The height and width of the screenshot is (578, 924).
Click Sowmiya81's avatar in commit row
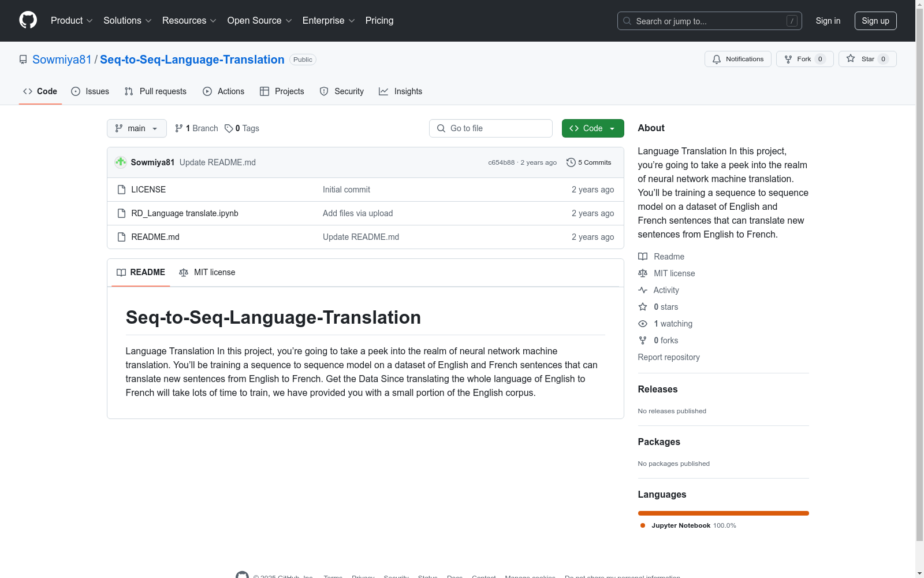tap(121, 162)
